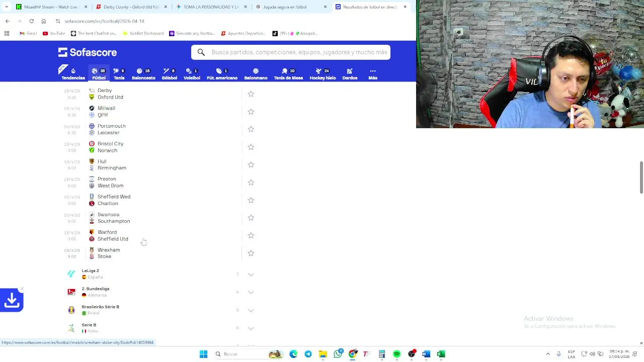This screenshot has height=362, width=644.
Task: Open the Tendencias section
Action: point(73,74)
